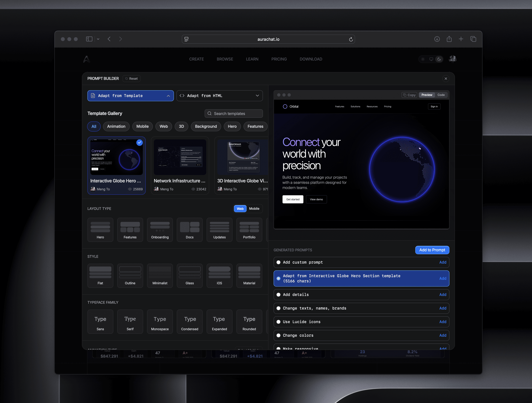This screenshot has width=532, height=403.
Task: Open the PRICING nav item
Action: (x=279, y=59)
